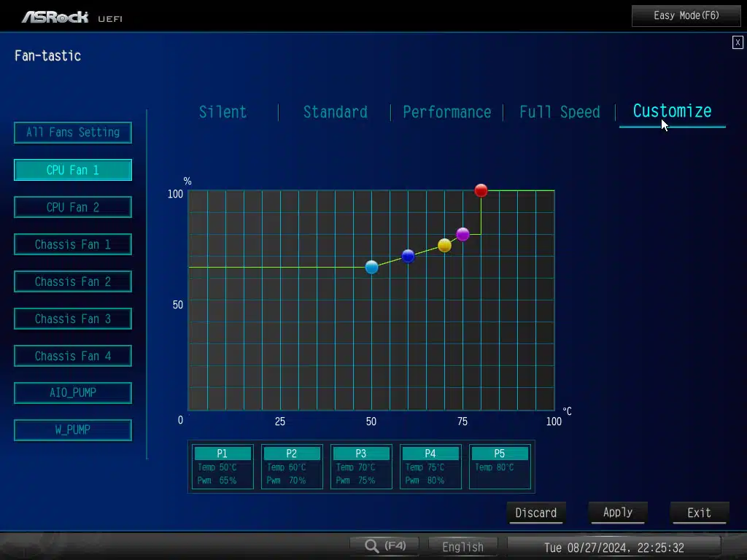
Task: Choose the Standard fan mode tab
Action: click(335, 112)
